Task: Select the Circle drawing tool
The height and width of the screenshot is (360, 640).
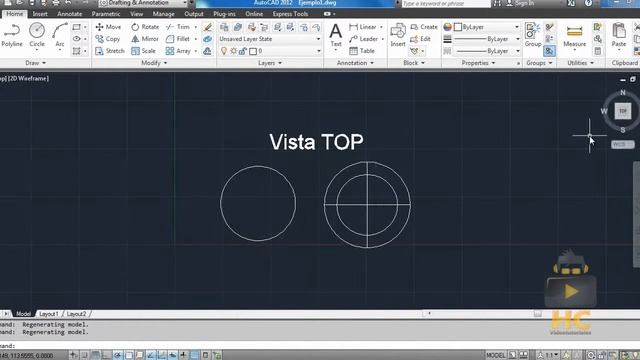Action: [x=37, y=35]
